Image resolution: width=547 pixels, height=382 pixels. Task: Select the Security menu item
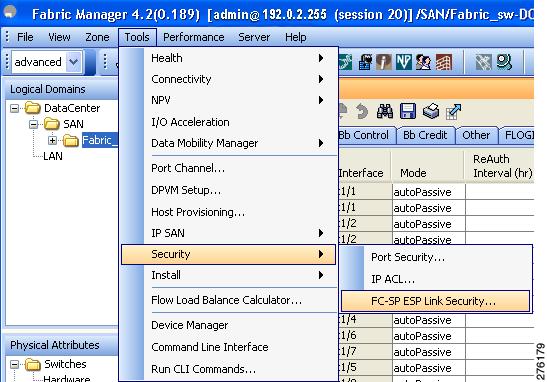tap(228, 254)
